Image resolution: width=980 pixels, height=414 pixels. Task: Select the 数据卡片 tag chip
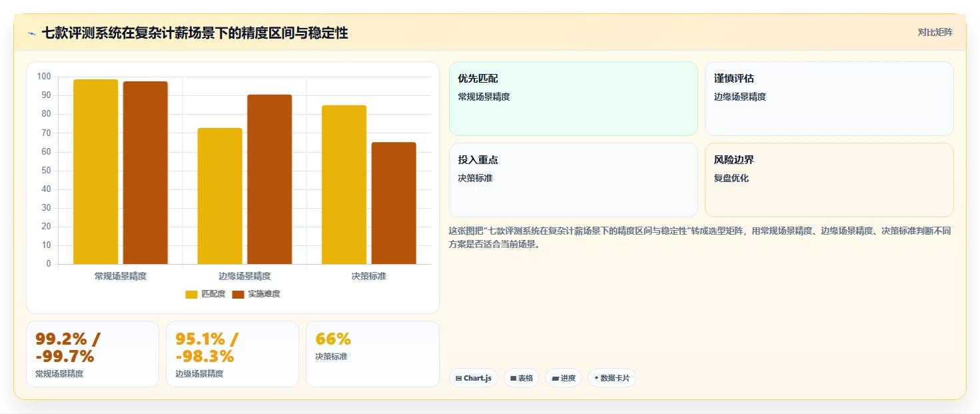click(x=612, y=378)
